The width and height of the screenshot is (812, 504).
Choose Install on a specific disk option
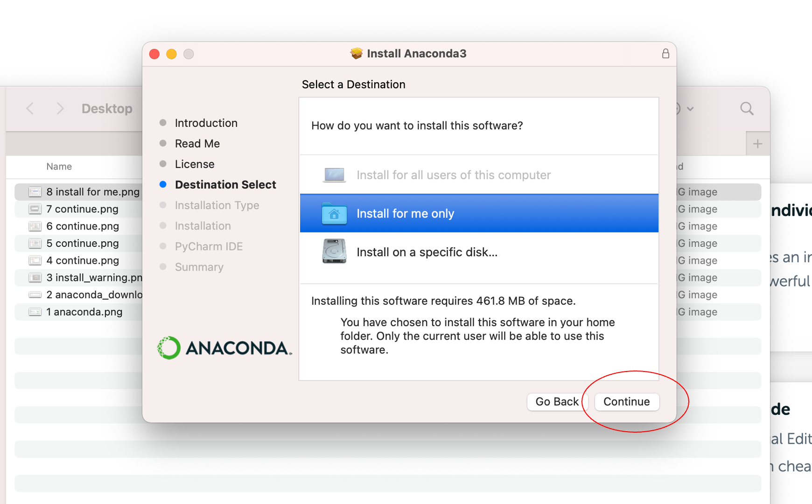click(427, 252)
